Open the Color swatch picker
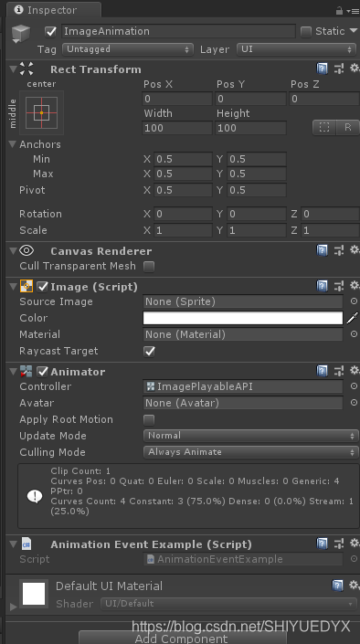The height and width of the screenshot is (644, 360). click(243, 318)
